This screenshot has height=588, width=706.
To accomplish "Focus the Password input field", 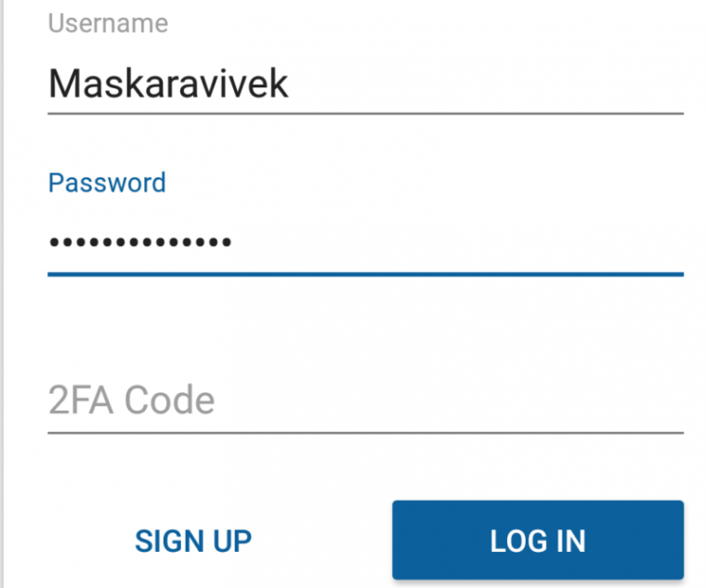I will (x=365, y=243).
